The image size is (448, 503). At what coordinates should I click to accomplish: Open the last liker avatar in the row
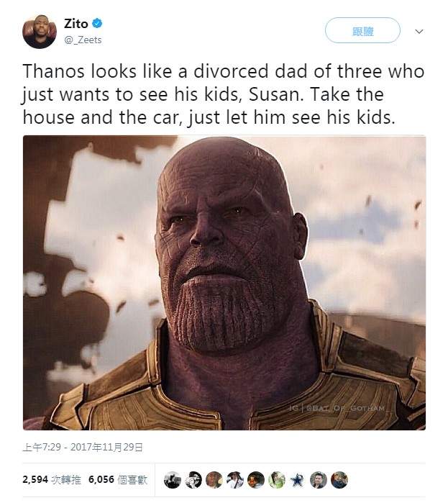click(339, 480)
